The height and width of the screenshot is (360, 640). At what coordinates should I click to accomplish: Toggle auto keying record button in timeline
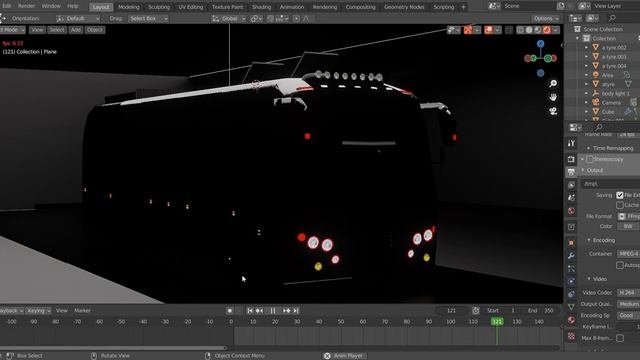(230, 311)
